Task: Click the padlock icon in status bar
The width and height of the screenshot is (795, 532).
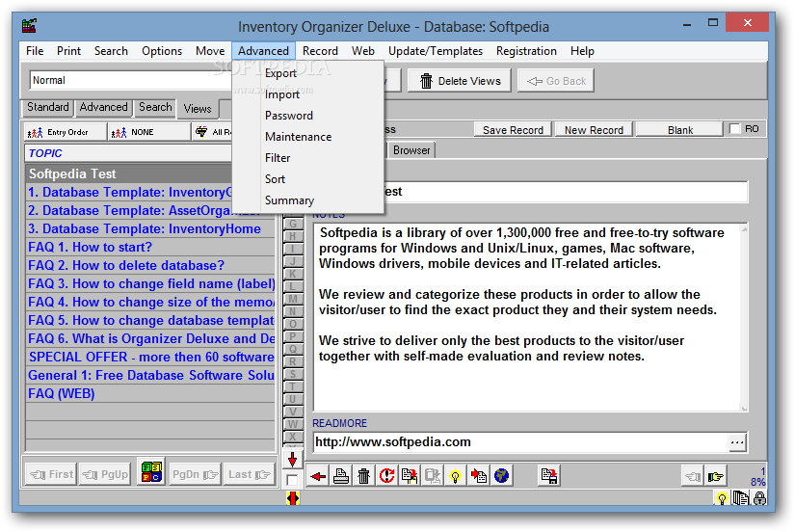Action: coord(759,498)
